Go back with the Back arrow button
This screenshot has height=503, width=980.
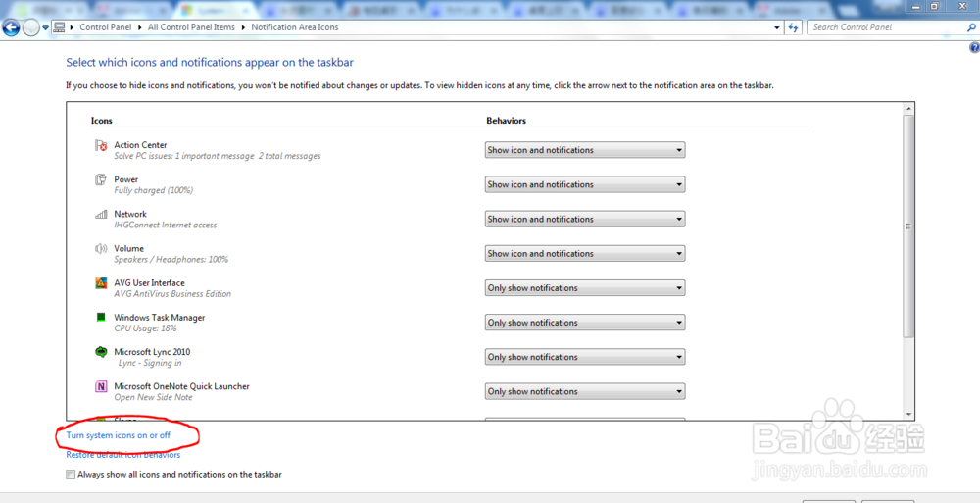point(11,27)
